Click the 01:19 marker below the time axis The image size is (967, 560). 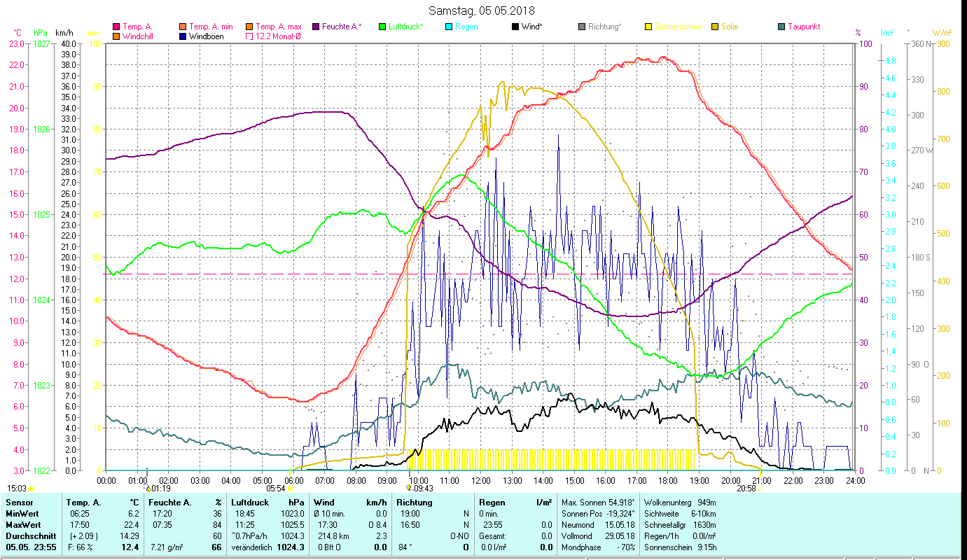point(160,489)
